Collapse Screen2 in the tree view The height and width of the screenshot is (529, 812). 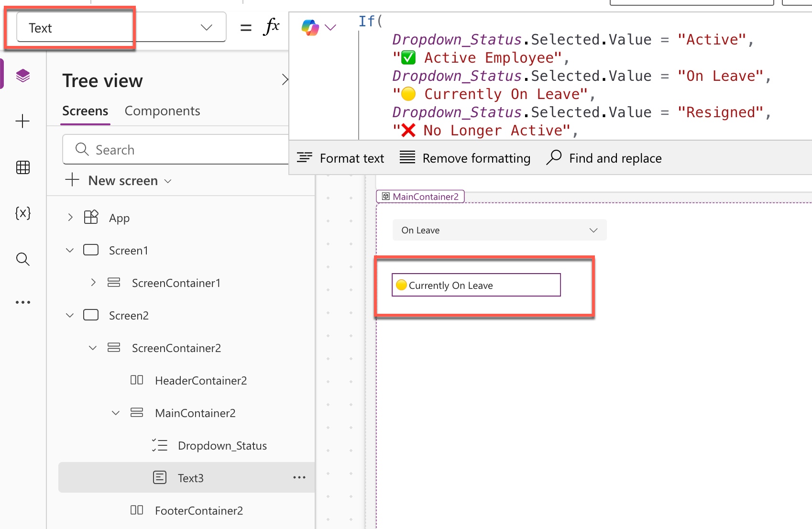coord(69,315)
